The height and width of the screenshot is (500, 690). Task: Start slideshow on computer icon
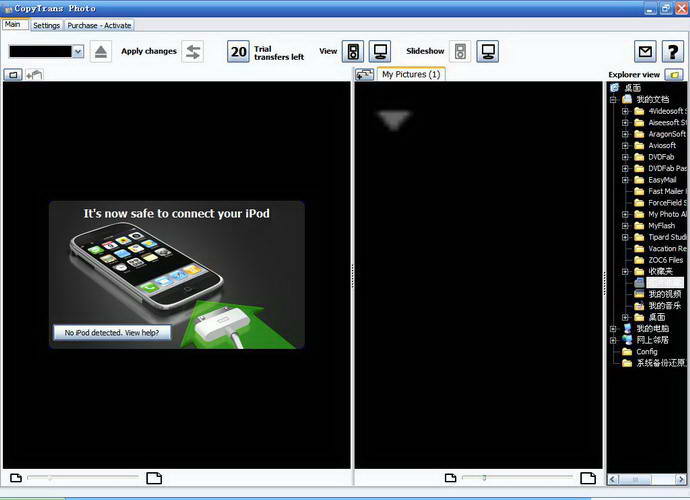[488, 51]
